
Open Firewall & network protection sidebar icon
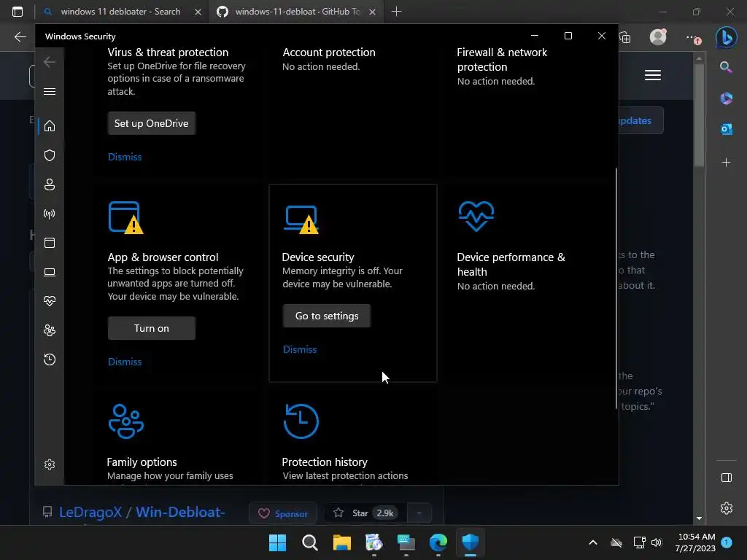(x=50, y=214)
